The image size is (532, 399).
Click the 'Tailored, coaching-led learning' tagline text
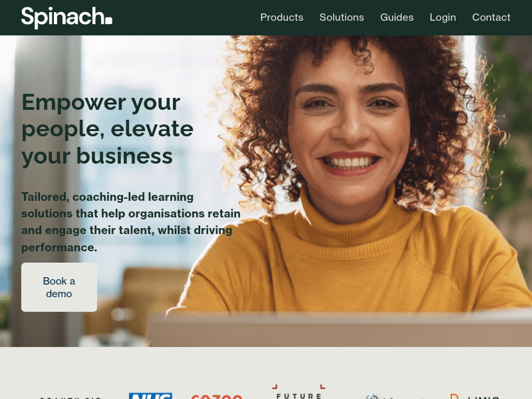108,196
